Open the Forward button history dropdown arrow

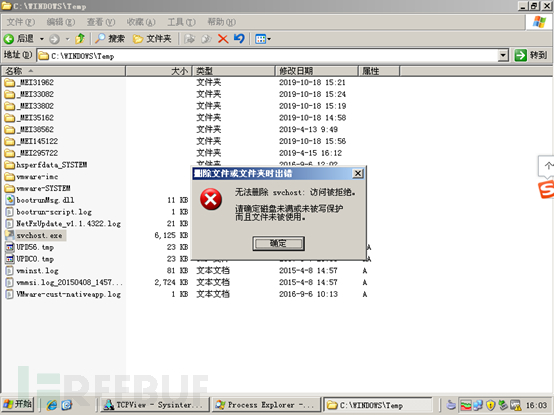67,39
